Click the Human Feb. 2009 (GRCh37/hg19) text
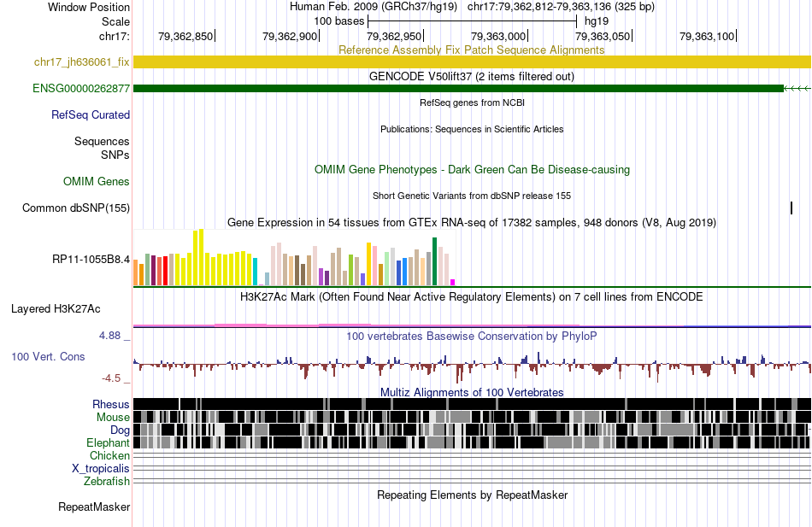Viewport: 812px width, 527px height. (x=374, y=7)
